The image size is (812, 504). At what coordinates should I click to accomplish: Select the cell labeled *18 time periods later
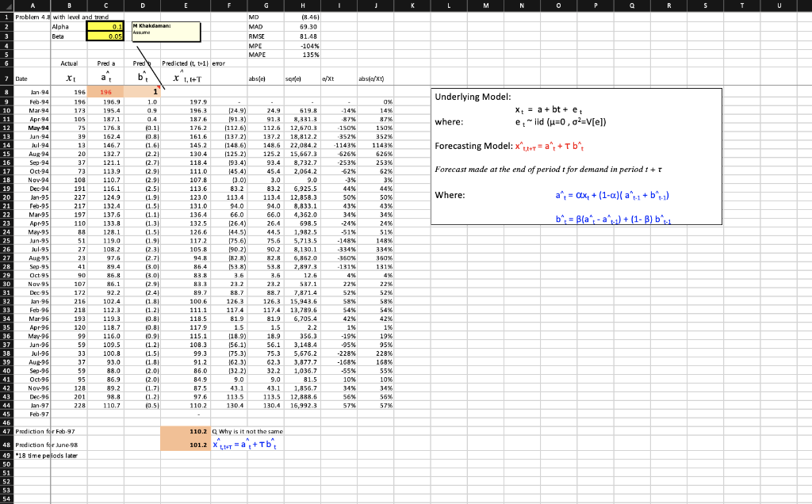tap(33, 456)
